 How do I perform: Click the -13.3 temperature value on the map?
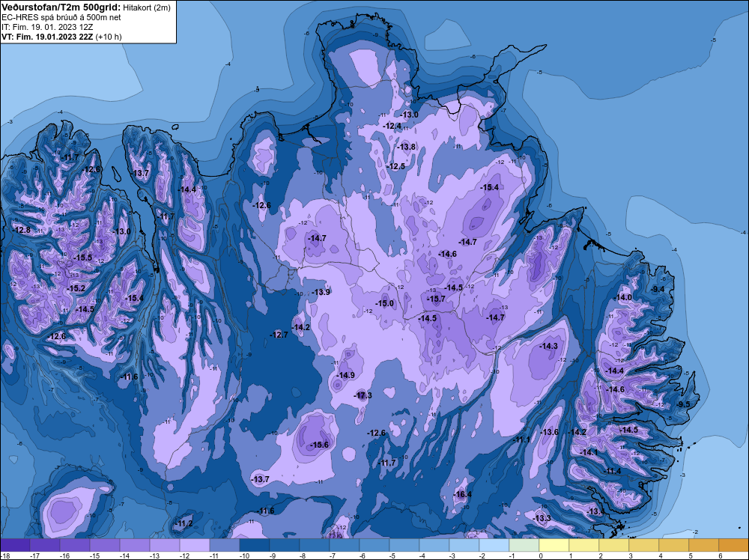(542, 518)
